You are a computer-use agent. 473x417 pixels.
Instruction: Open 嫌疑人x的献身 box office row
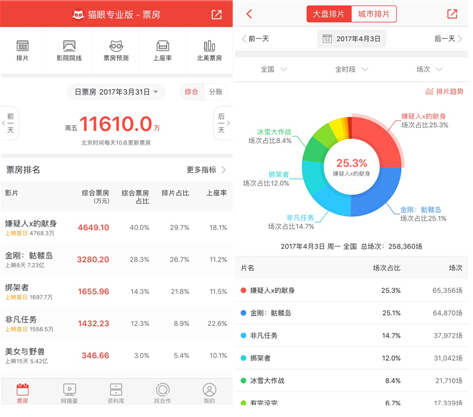(x=116, y=228)
